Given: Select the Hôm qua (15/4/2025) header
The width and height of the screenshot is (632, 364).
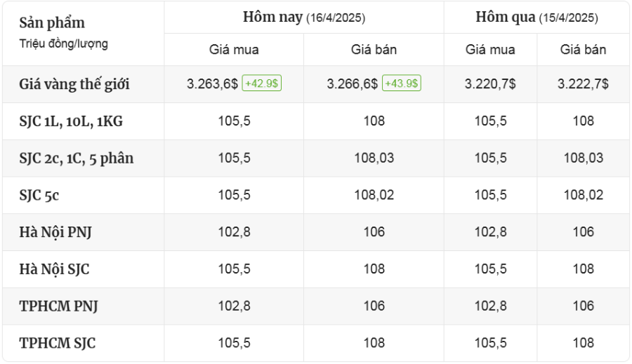Looking at the screenshot, I should coord(537,18).
